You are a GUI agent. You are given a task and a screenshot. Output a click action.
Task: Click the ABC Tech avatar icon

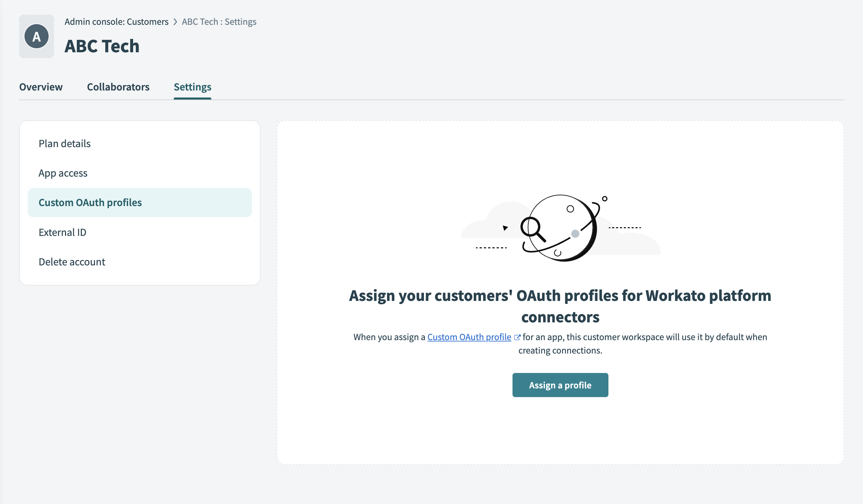[36, 36]
